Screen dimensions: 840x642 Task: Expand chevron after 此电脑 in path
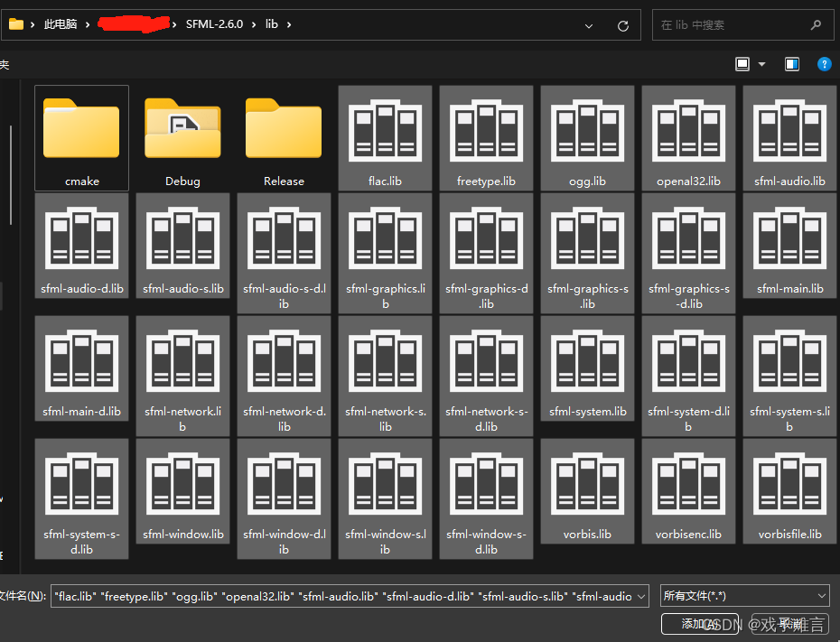pos(88,24)
